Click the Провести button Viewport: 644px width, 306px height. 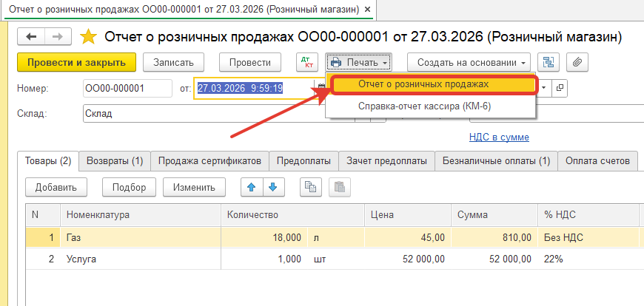click(x=250, y=62)
